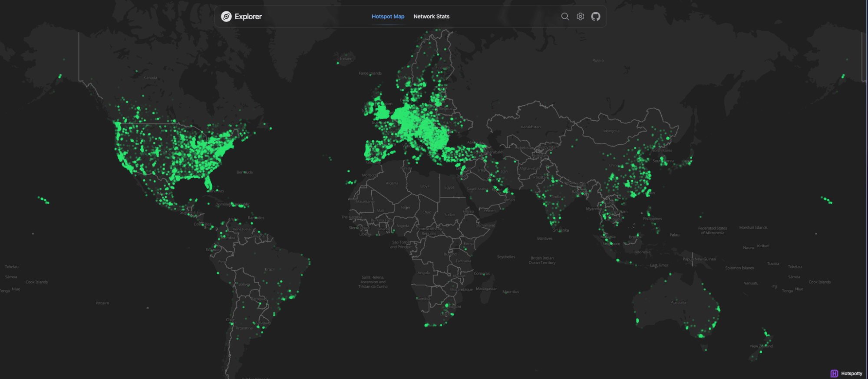Click the East Timor map label
Screen dimensions: 868x379
coord(659,265)
